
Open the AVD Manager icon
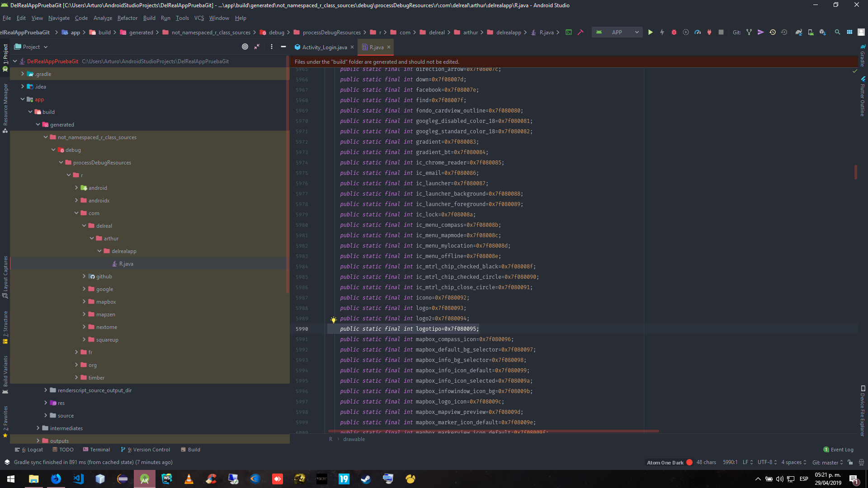click(x=811, y=32)
